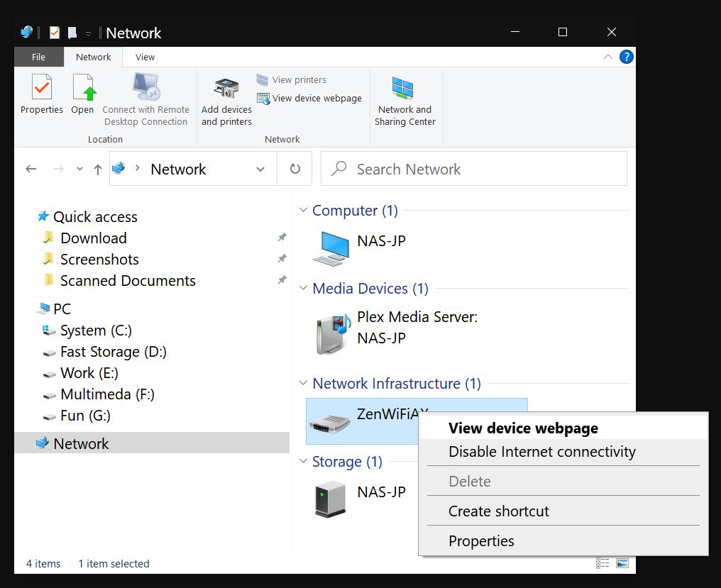
Task: Switch to the View ribbon tab
Action: [144, 57]
